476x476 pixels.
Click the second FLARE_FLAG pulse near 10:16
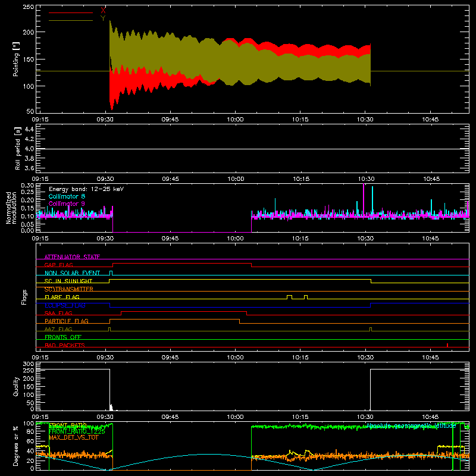point(306,297)
